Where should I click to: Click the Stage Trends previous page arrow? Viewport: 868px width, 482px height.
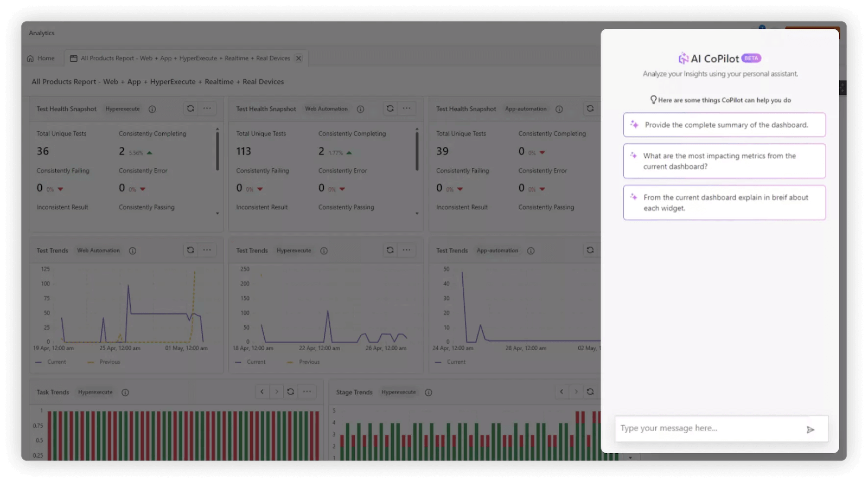[x=561, y=391]
